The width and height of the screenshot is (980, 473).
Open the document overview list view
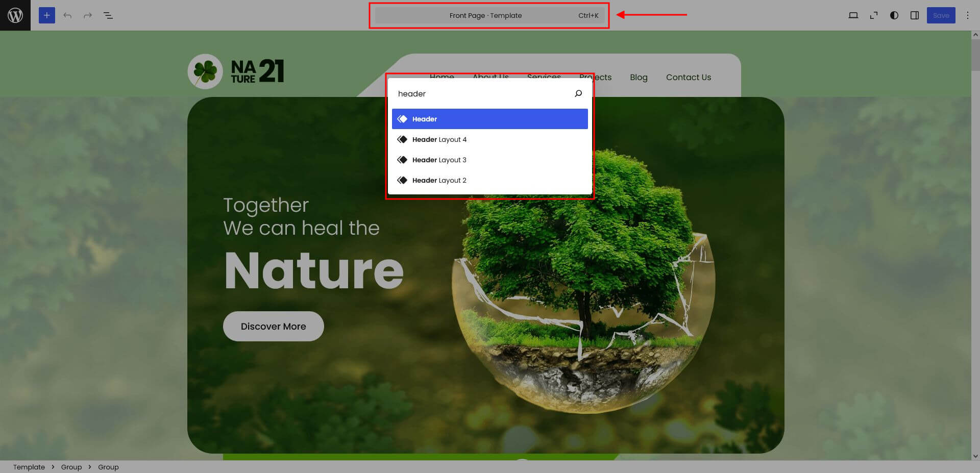(108, 15)
